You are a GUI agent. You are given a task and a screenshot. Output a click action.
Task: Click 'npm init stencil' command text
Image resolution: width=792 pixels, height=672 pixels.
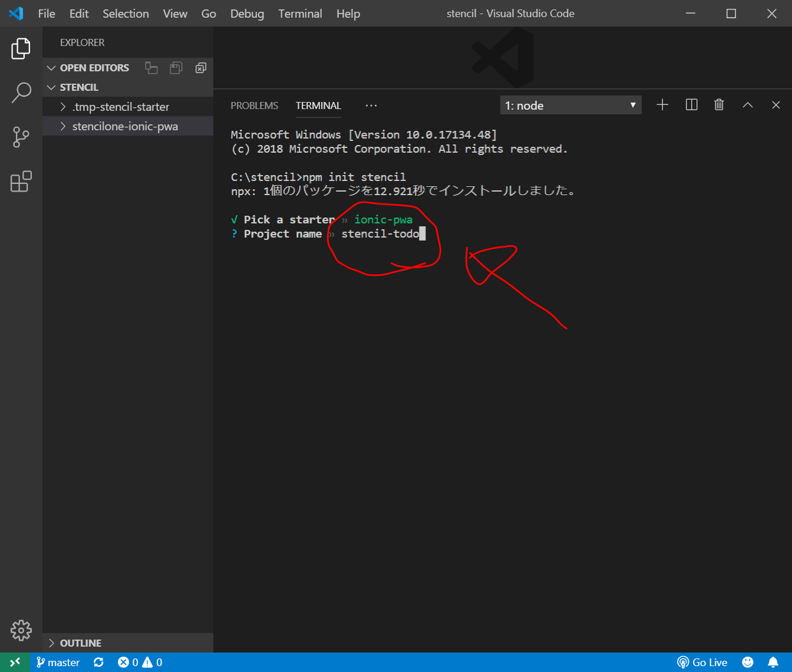pos(354,177)
